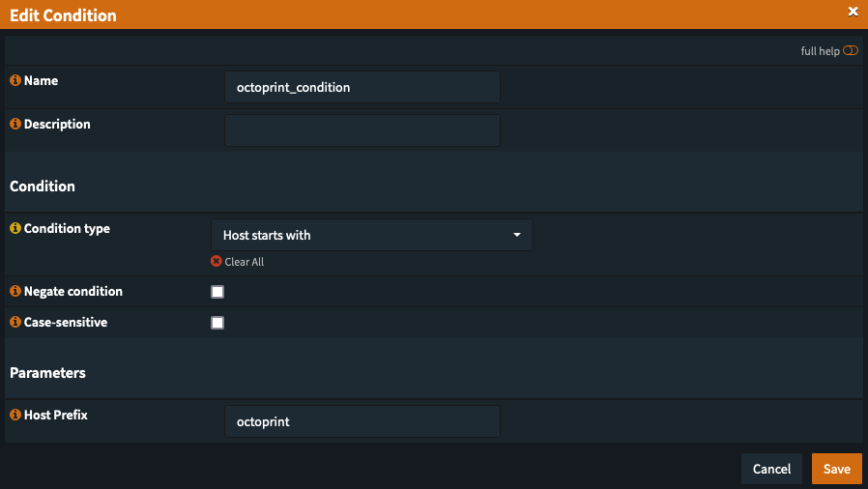Click the info icon beside Description

(15, 124)
